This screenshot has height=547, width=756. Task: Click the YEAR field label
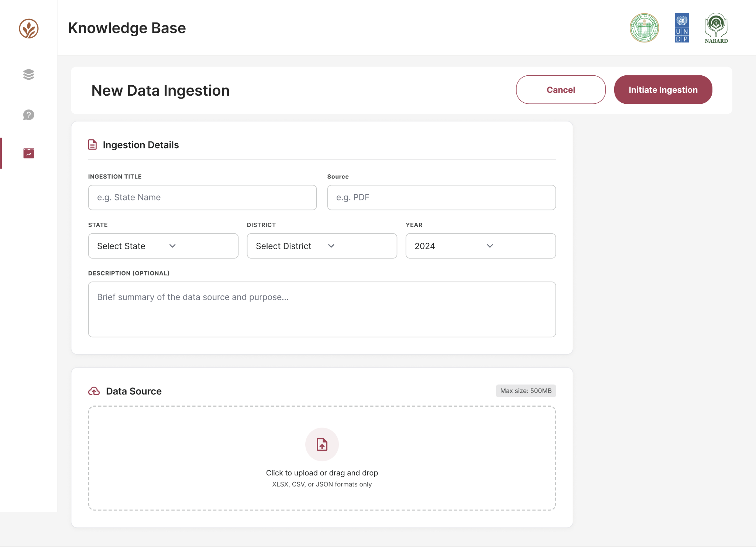click(x=414, y=225)
